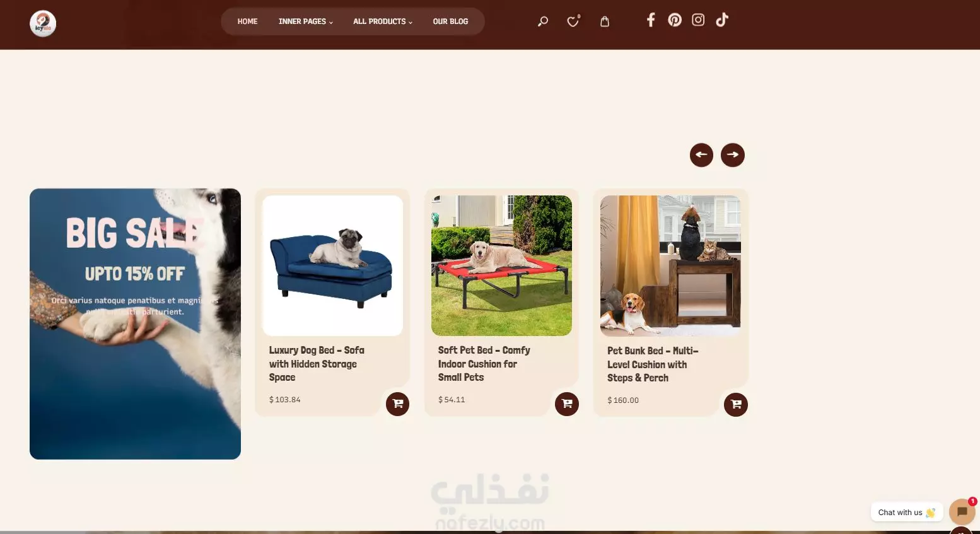Open the Chat with us widget
The width and height of the screenshot is (980, 534).
pos(906,512)
